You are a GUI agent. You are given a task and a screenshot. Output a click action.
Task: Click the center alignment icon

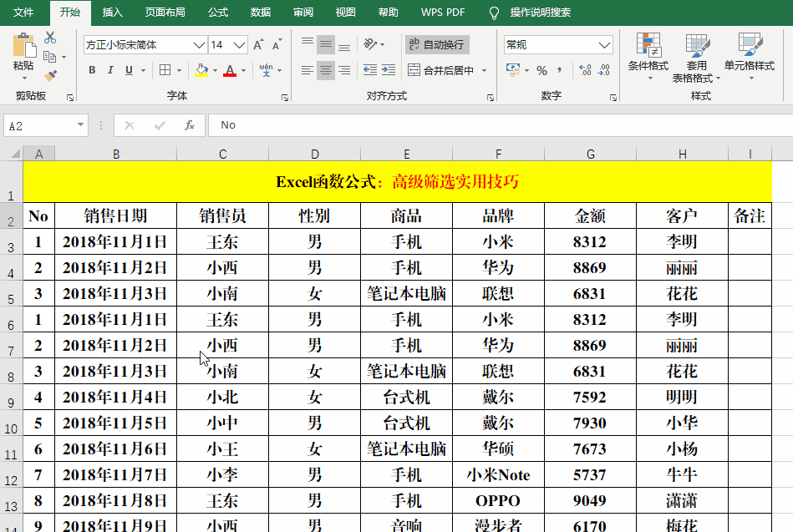[x=325, y=70]
